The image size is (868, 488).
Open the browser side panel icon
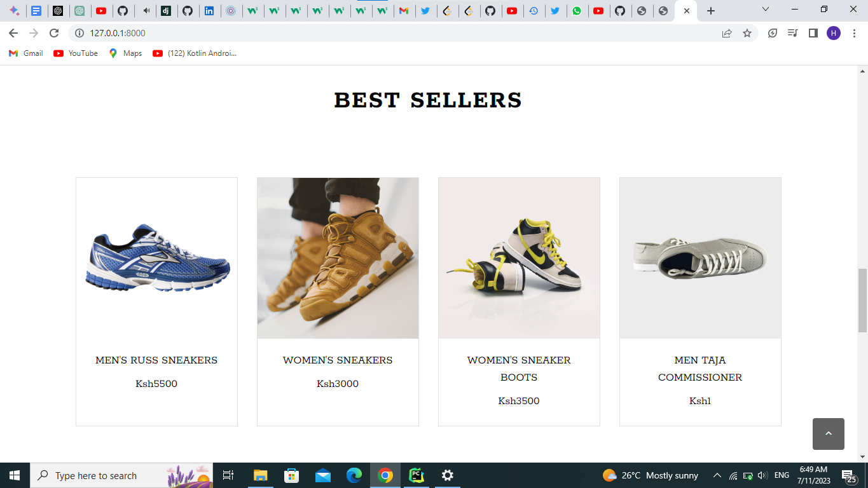click(x=813, y=33)
